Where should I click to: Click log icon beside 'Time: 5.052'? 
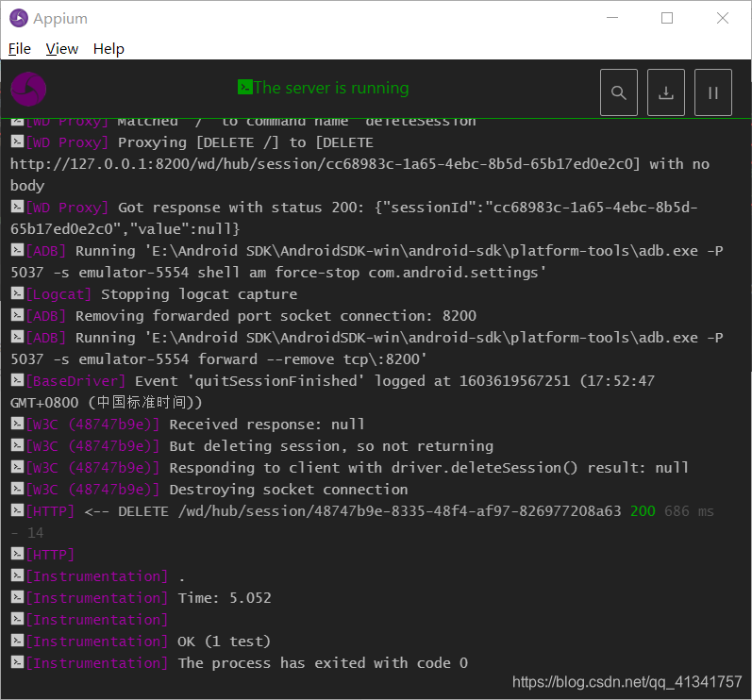click(x=17, y=597)
